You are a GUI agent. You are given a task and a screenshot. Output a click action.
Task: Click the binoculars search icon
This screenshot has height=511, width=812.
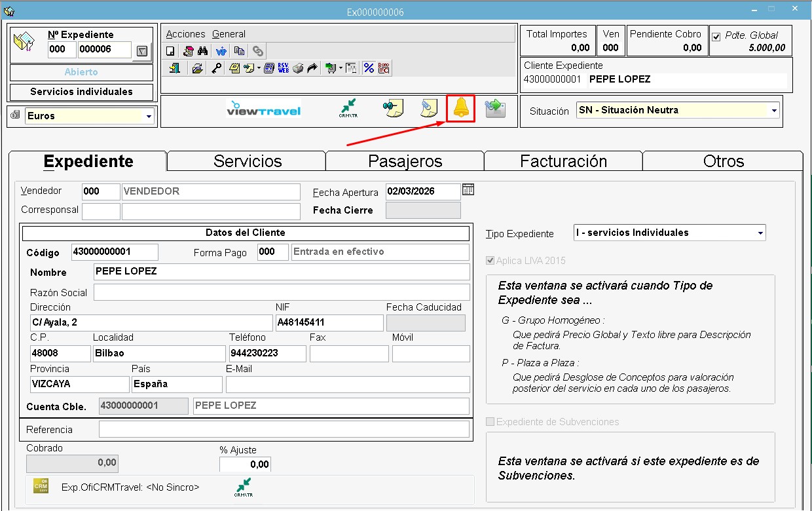click(202, 51)
